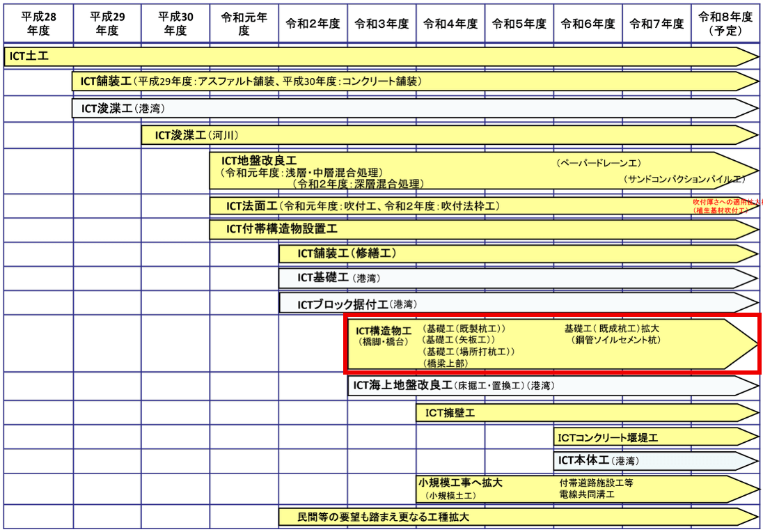The image size is (763, 532).
Task: Select the ICTコンクリート堰堤工 bar
Action: 608,438
